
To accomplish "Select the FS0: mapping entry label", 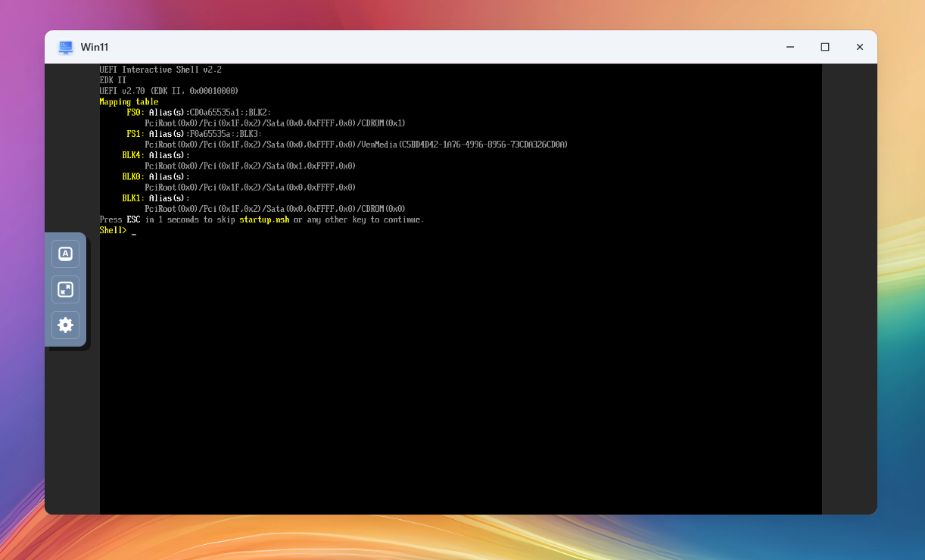I will [x=135, y=112].
